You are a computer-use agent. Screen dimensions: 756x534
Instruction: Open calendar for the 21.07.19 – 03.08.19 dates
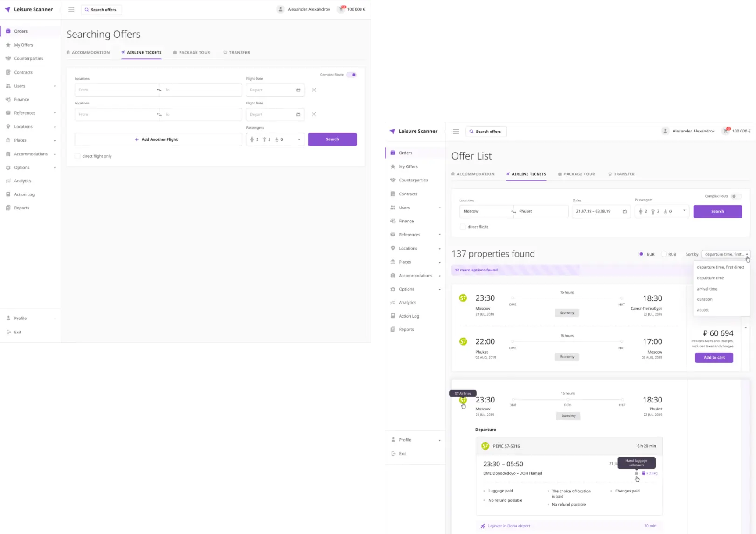(624, 212)
